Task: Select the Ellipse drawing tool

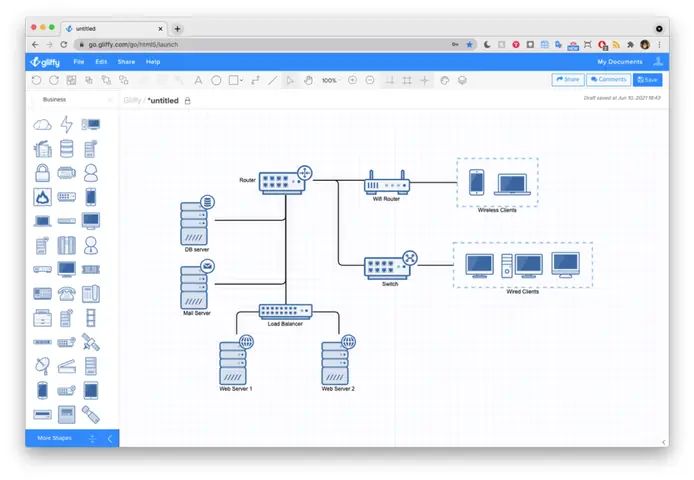Action: click(x=216, y=80)
